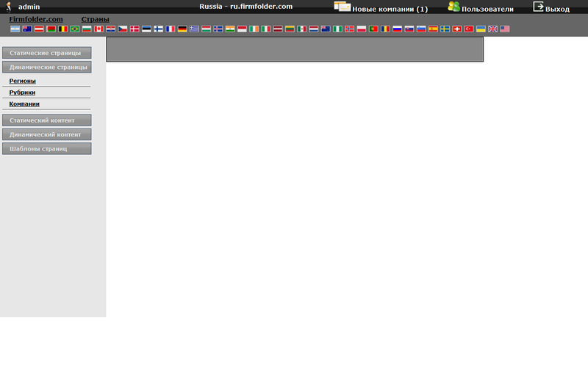Expand the Динамические страницы section
Screen dimensions: 588x381
47,67
